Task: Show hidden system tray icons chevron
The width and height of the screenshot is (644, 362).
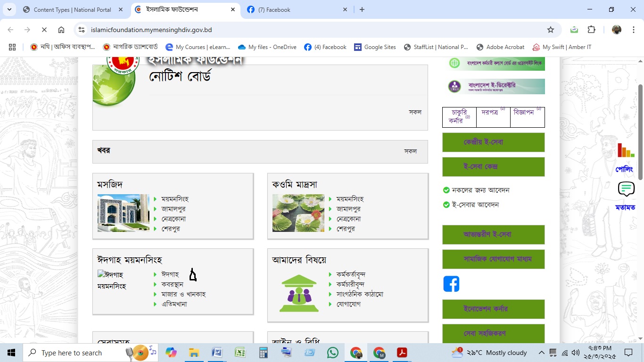Action: click(541, 353)
